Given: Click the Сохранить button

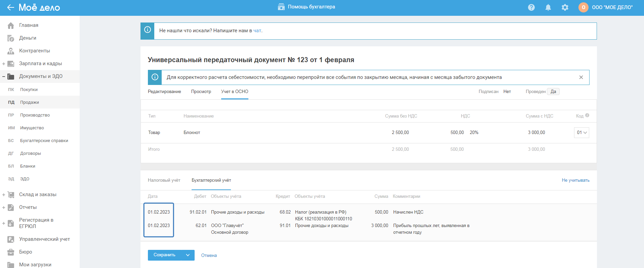Looking at the screenshot, I should [164, 255].
